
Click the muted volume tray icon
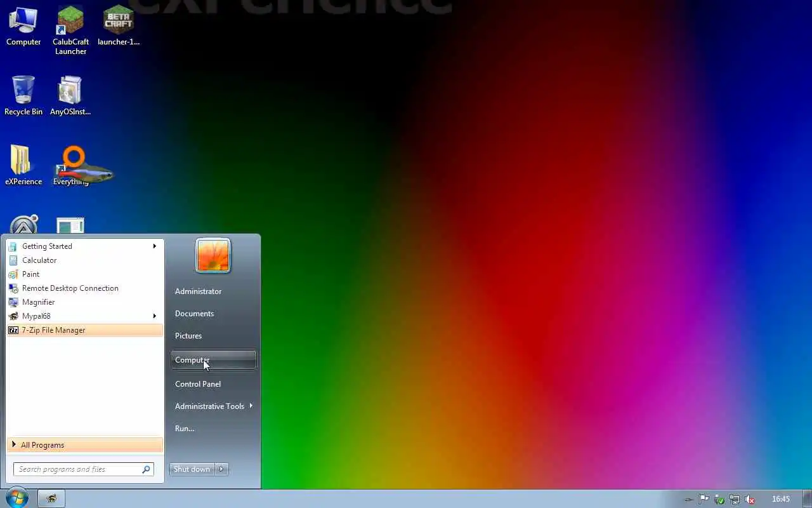[750, 499]
